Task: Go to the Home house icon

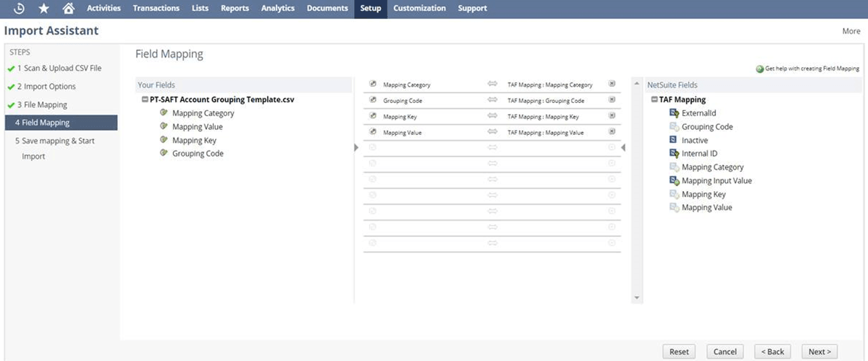Action: [x=68, y=8]
